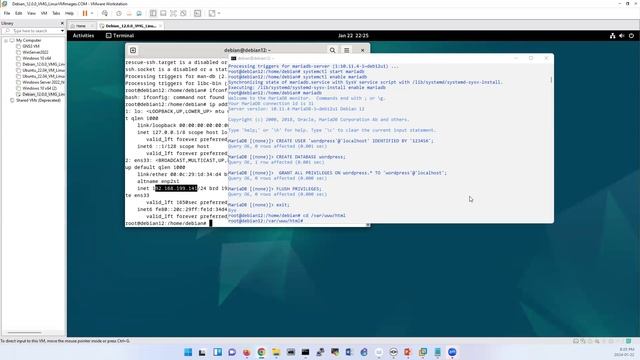This screenshot has height=360, width=640.
Task: Open the GNOME clock and calendar
Action: (353, 36)
